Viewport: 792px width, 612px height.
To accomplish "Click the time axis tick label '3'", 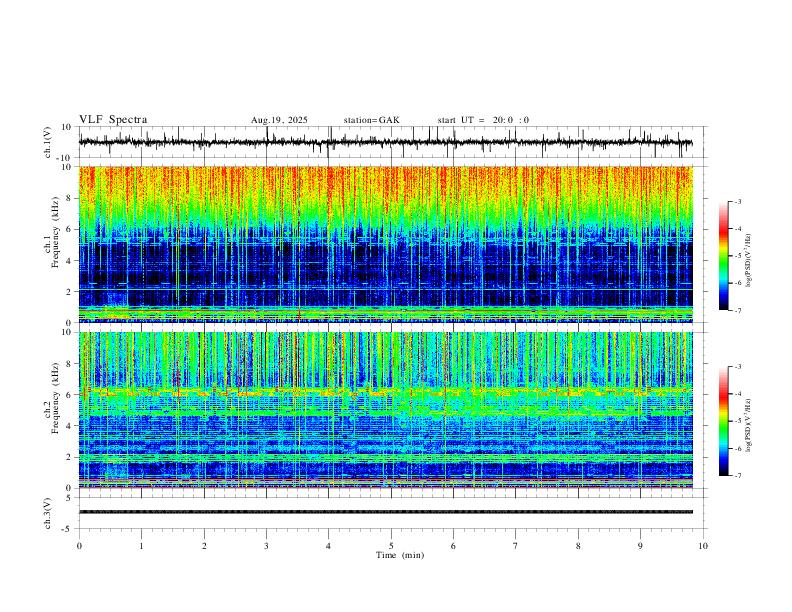I will click(266, 546).
